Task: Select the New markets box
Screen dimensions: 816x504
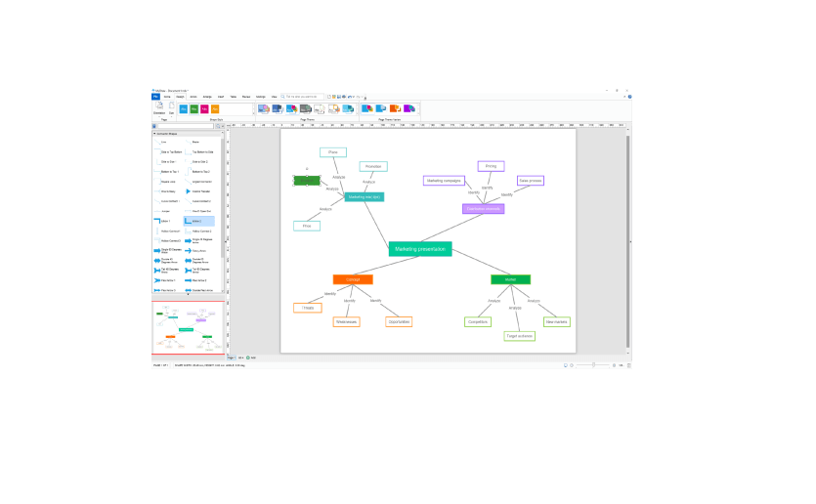Action: click(557, 322)
